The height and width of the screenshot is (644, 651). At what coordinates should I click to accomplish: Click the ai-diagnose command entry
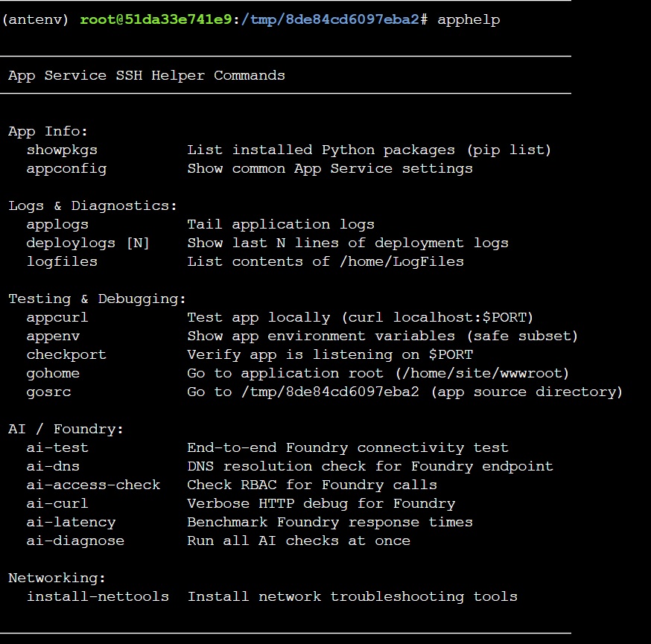[75, 541]
